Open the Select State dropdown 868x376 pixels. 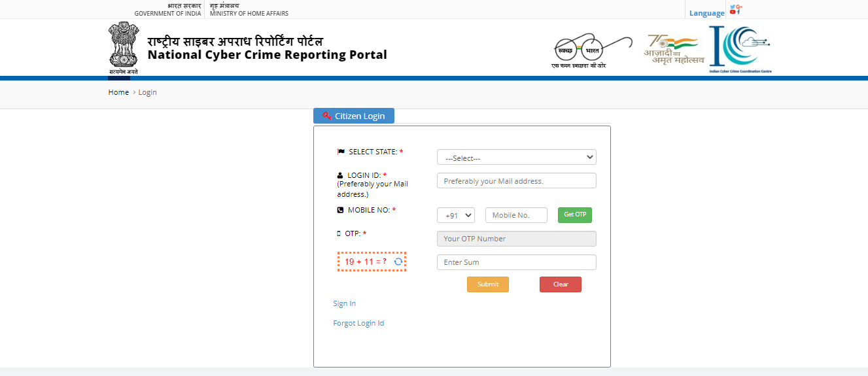click(x=517, y=158)
